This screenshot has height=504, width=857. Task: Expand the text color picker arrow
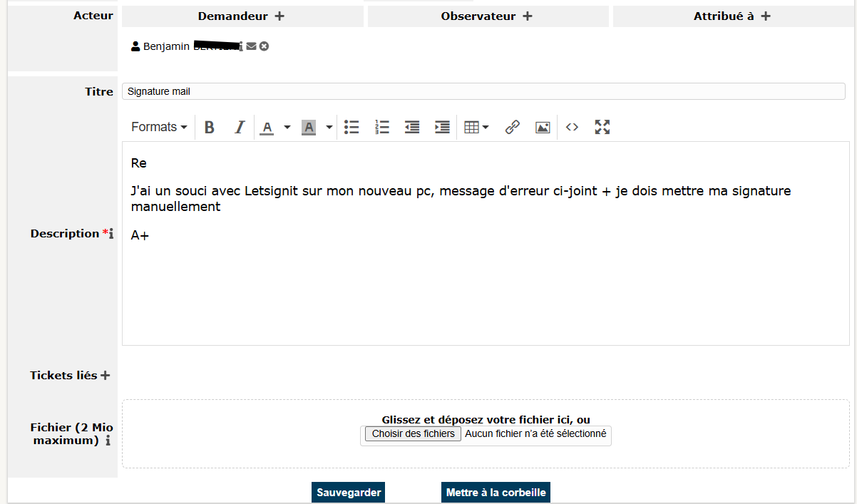tap(287, 128)
